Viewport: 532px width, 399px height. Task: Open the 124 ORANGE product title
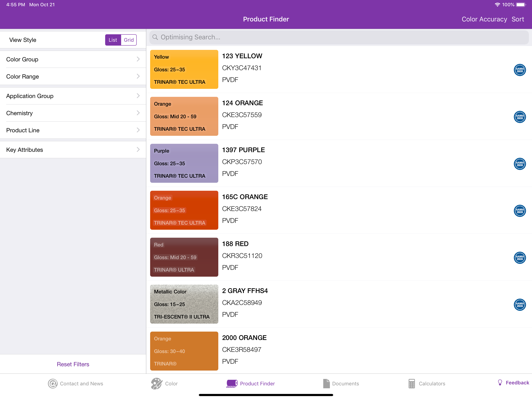coord(242,103)
